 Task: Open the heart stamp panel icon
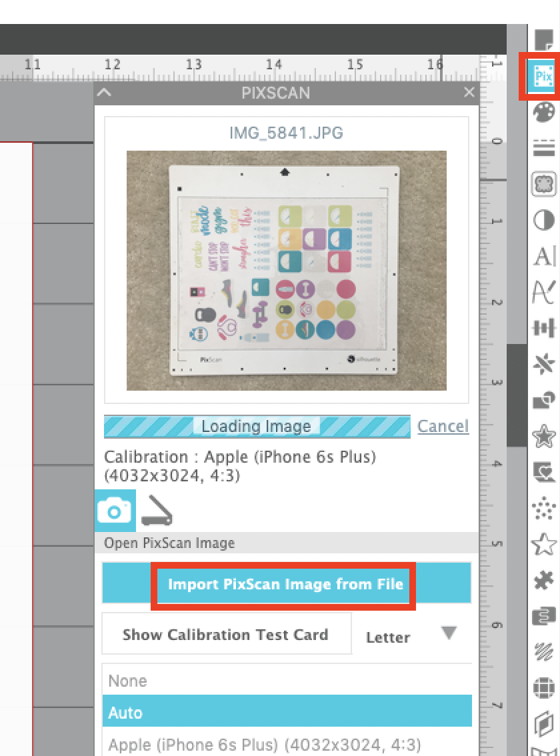[x=543, y=472]
